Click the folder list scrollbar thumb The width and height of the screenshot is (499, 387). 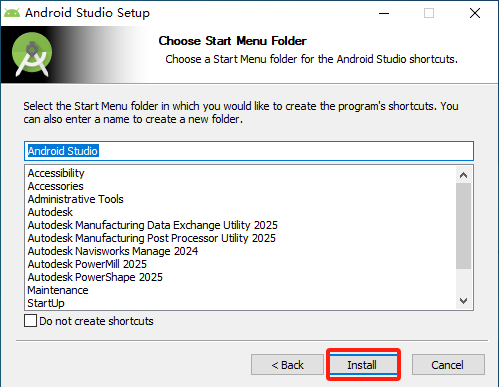coord(463,226)
